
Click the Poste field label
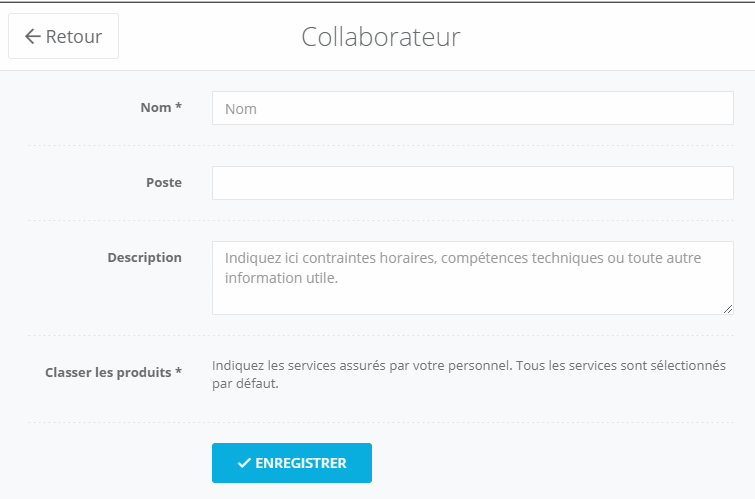click(x=164, y=183)
